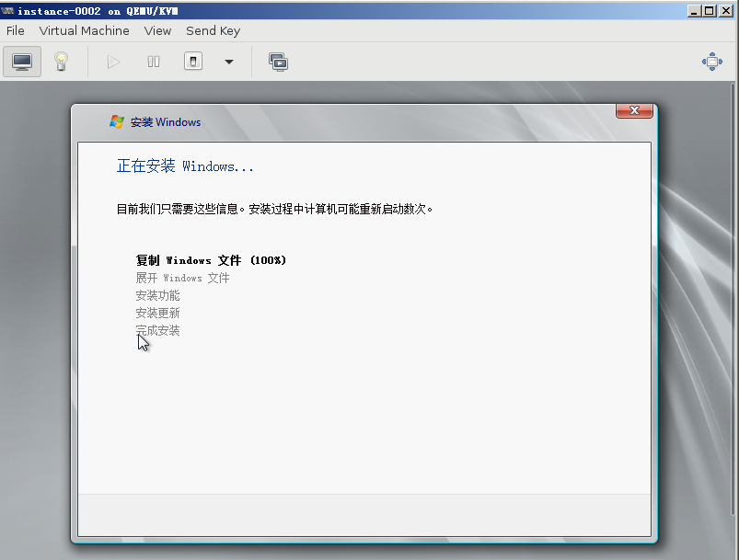Click the virt-manager window title icon

click(x=7, y=10)
